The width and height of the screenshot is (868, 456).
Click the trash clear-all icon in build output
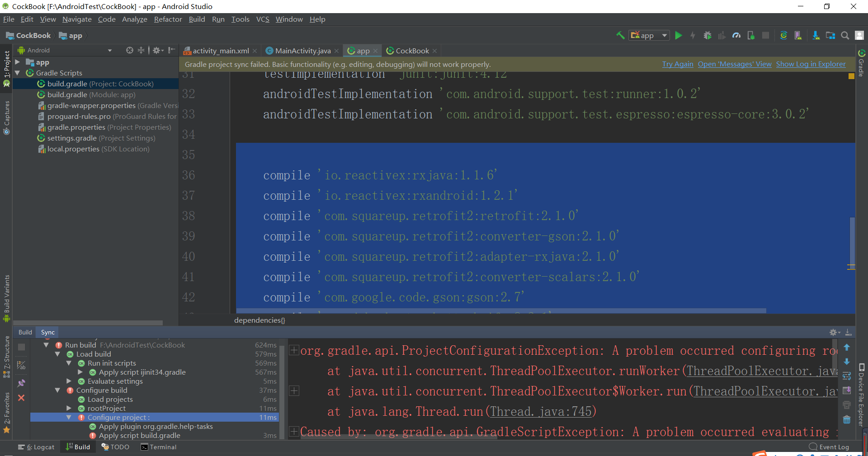[847, 420]
